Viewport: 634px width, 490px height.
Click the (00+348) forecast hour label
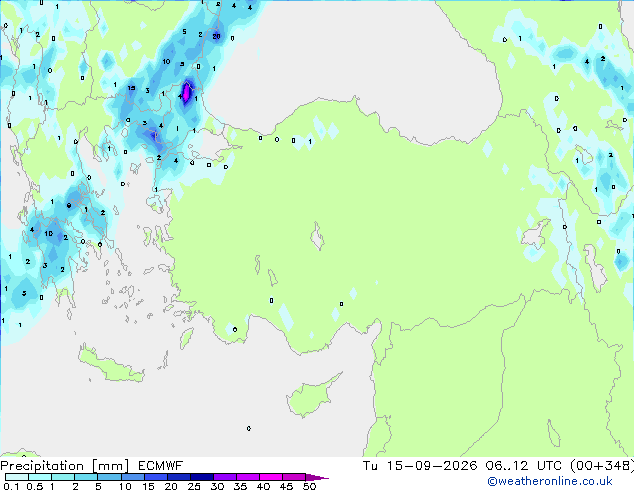(x=602, y=466)
